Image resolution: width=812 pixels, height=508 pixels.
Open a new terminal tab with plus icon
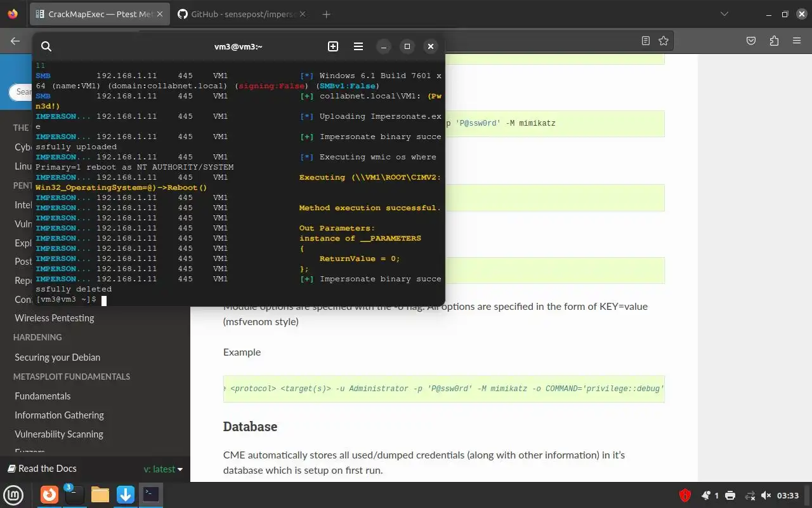click(x=333, y=46)
